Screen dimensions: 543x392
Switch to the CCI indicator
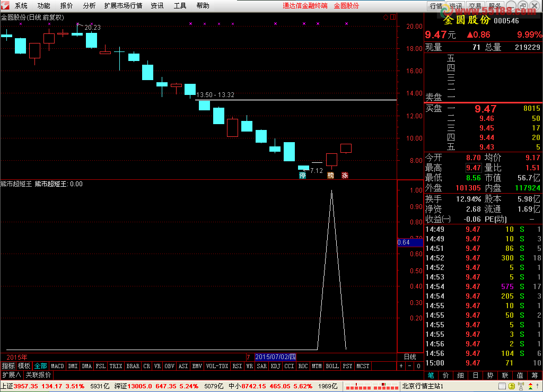(289, 366)
